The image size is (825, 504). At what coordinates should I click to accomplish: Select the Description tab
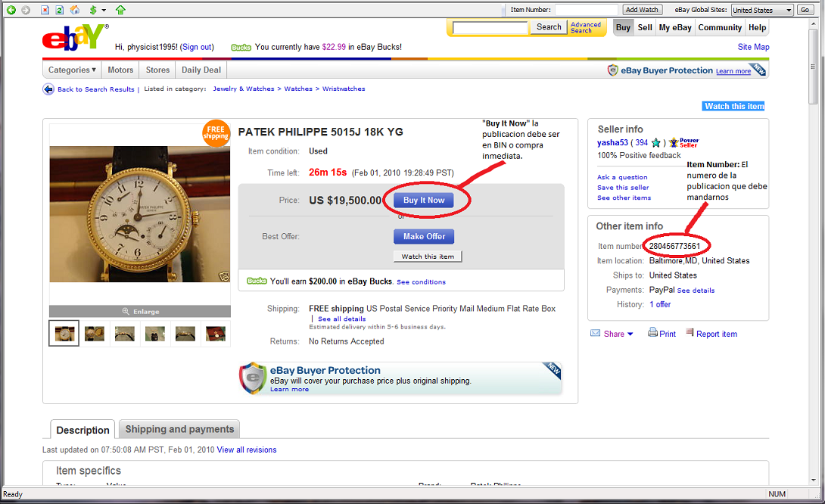click(82, 430)
